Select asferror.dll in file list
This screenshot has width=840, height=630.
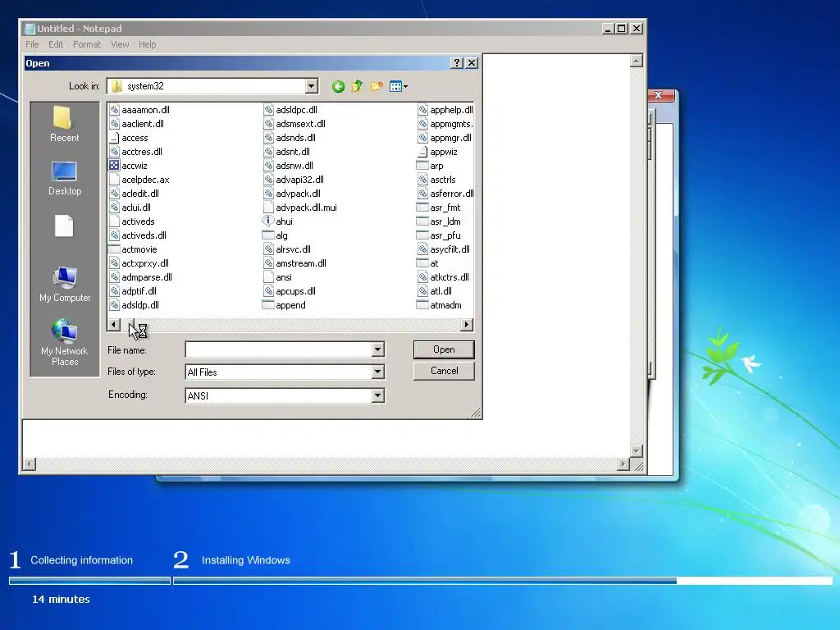pos(445,194)
